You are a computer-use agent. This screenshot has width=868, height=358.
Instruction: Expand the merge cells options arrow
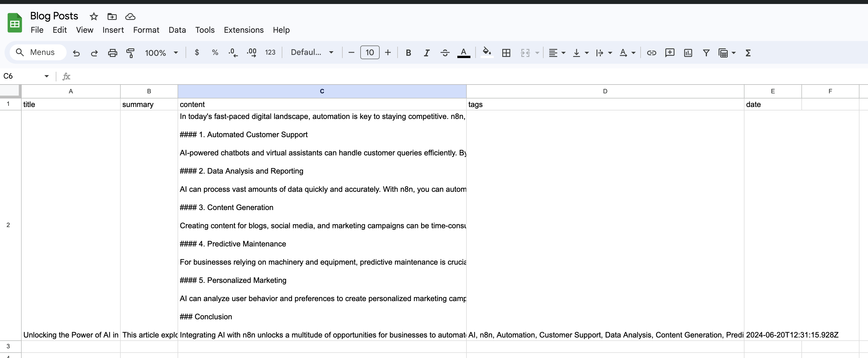pos(537,53)
